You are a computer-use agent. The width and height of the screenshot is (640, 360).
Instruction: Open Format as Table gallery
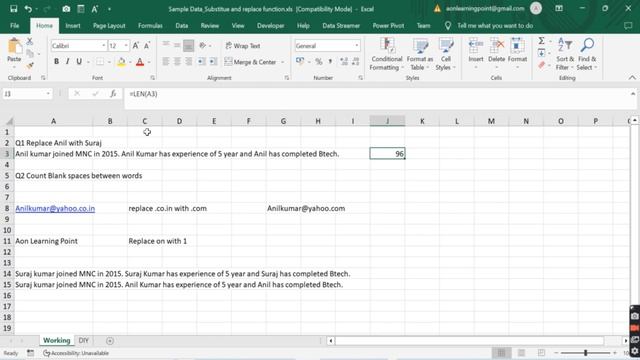coord(420,54)
